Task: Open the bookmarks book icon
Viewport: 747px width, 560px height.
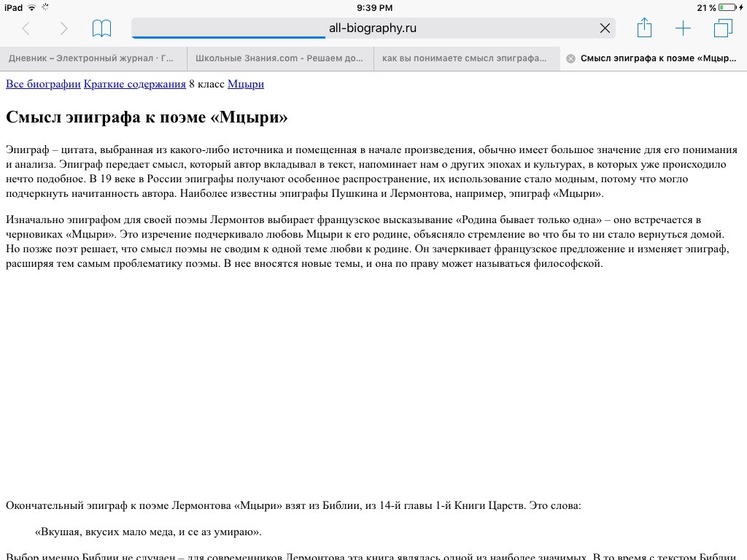Action: [101, 28]
